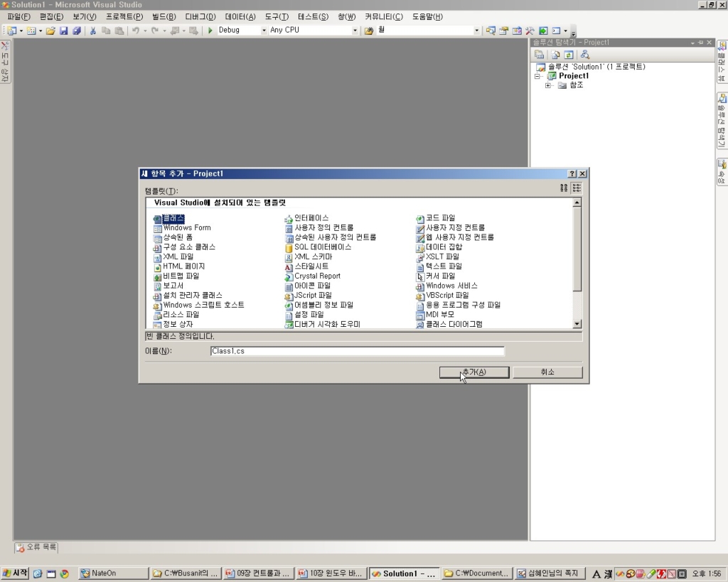Screen dimensions: 728x582
Task: Click the 이름(N) file name input field
Action: (x=357, y=351)
